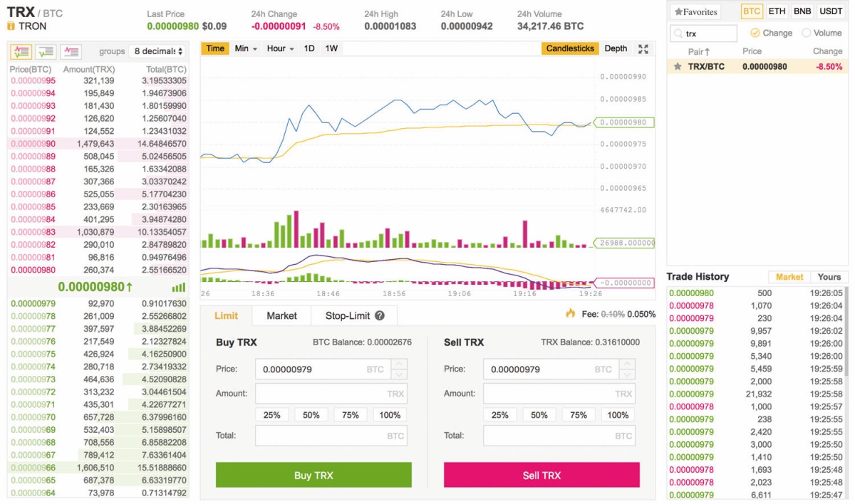Select the Change radio option
Screen dimensions: 855x504
pyautogui.click(x=755, y=33)
